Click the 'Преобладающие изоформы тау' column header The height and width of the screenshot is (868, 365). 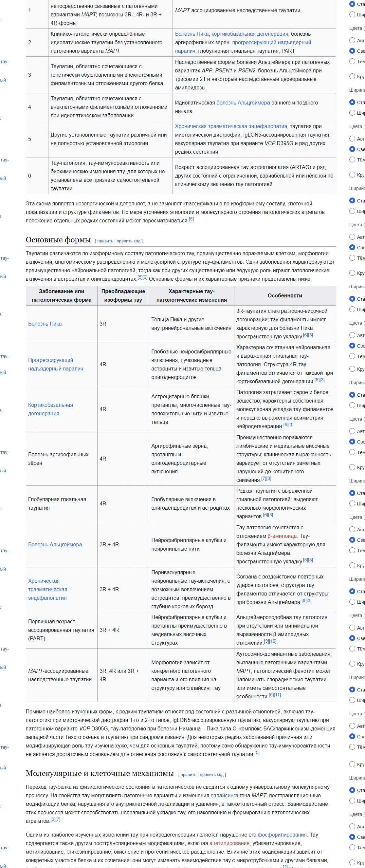[x=123, y=296]
